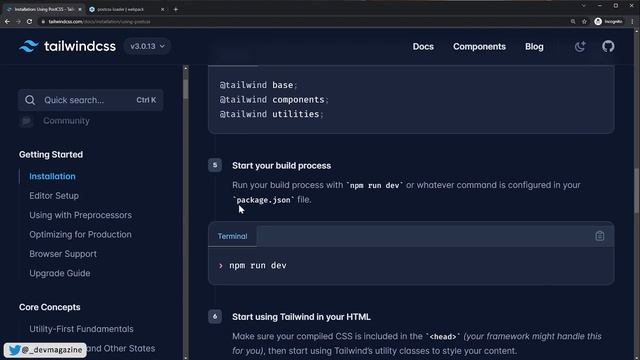Viewport: 640px width, 360px height.
Task: Select the Terminal tab in code block
Action: point(232,236)
